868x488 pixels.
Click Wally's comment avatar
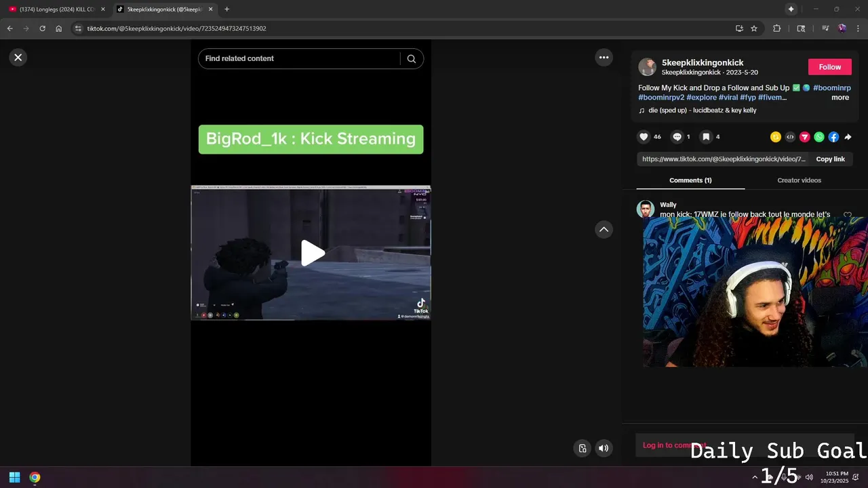646,209
